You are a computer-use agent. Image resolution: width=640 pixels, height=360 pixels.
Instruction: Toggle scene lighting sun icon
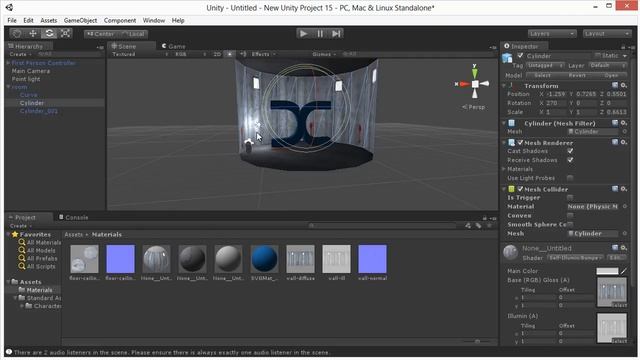coord(229,54)
